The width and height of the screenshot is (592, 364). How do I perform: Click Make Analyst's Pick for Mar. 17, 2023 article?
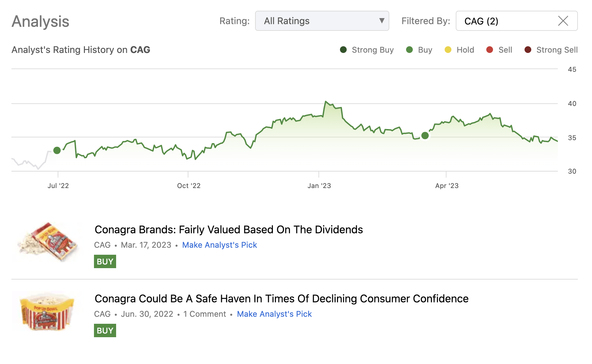219,245
